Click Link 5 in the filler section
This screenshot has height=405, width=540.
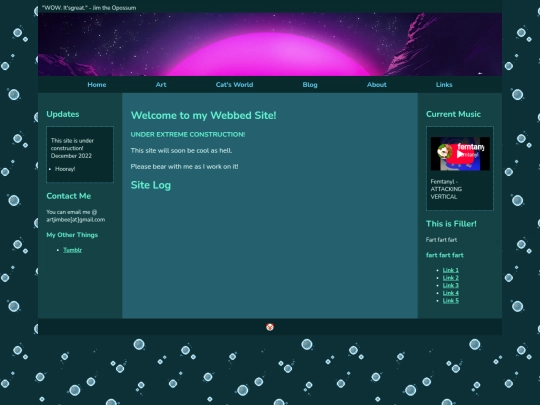(x=450, y=301)
